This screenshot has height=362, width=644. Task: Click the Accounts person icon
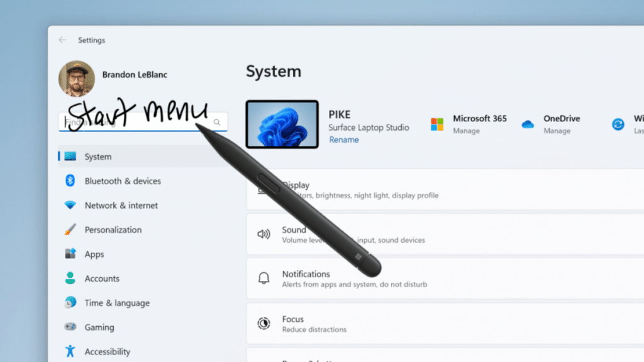pyautogui.click(x=70, y=278)
